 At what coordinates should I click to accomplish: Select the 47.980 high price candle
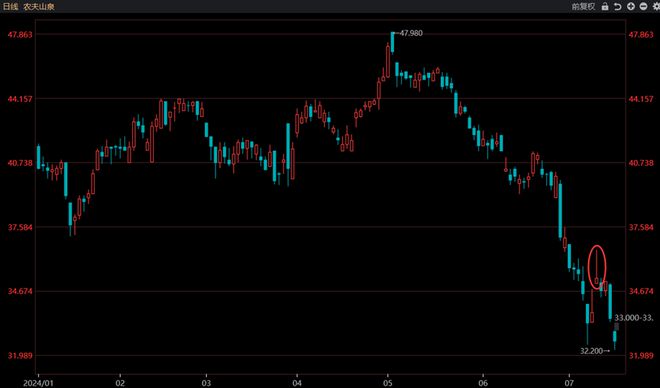(x=392, y=42)
